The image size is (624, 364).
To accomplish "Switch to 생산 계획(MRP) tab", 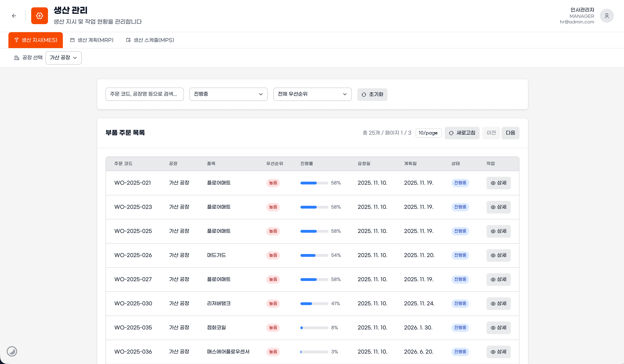I will [x=92, y=40].
